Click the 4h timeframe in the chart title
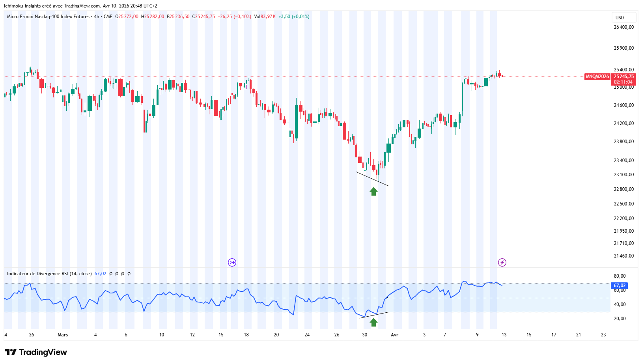This screenshot has width=642, height=364. [x=97, y=17]
